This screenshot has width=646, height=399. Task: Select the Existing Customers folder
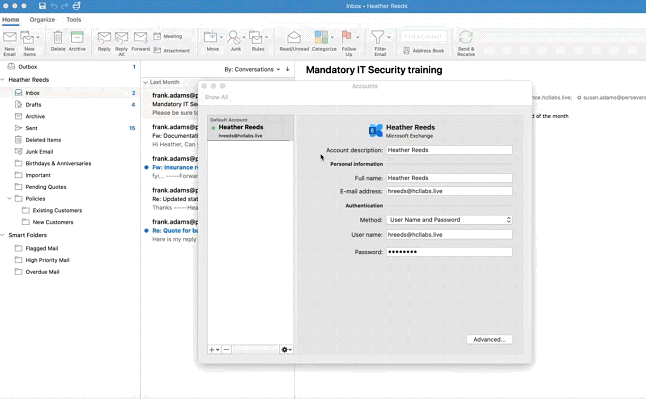click(x=70, y=210)
